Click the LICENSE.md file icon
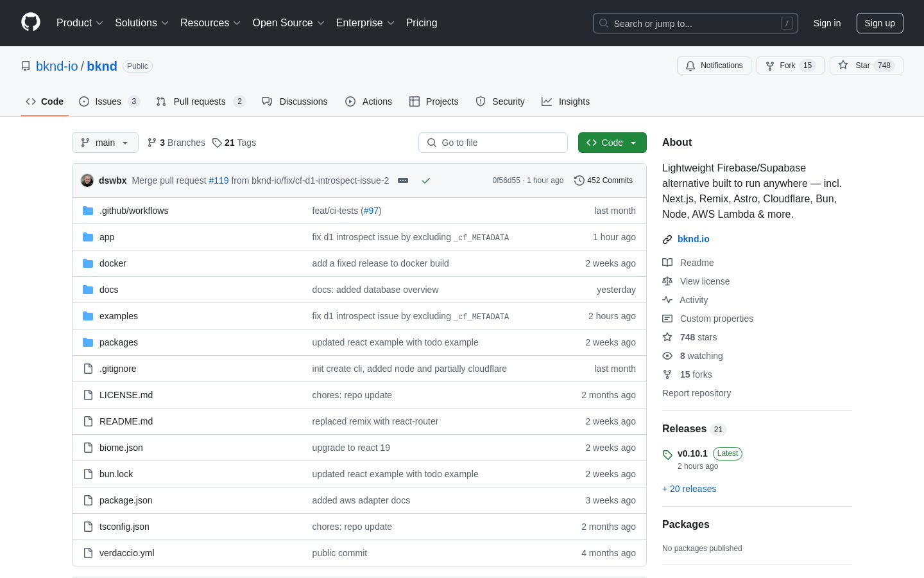924x578 pixels. tap(88, 395)
